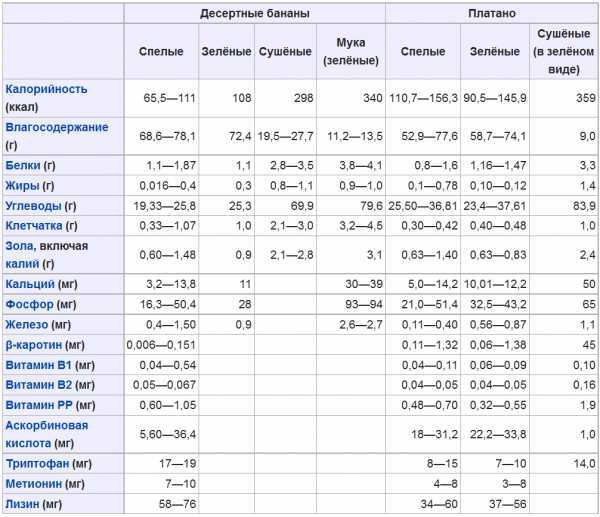This screenshot has height=517, width=600.
Task: Open the β-каротин link
Action: coord(34,345)
